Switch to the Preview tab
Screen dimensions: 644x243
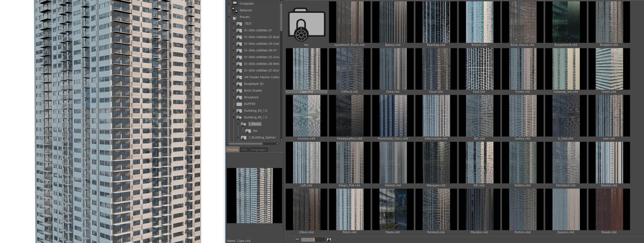click(232, 150)
